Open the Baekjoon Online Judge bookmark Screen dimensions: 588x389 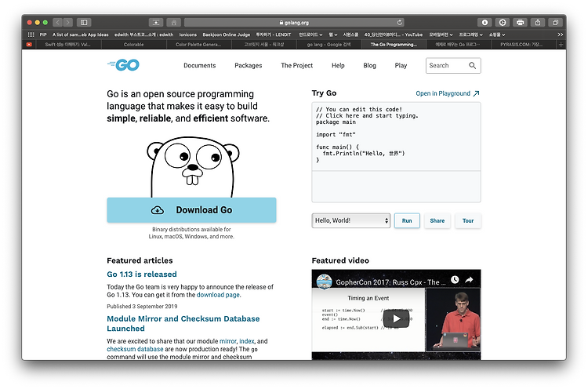pyautogui.click(x=227, y=35)
